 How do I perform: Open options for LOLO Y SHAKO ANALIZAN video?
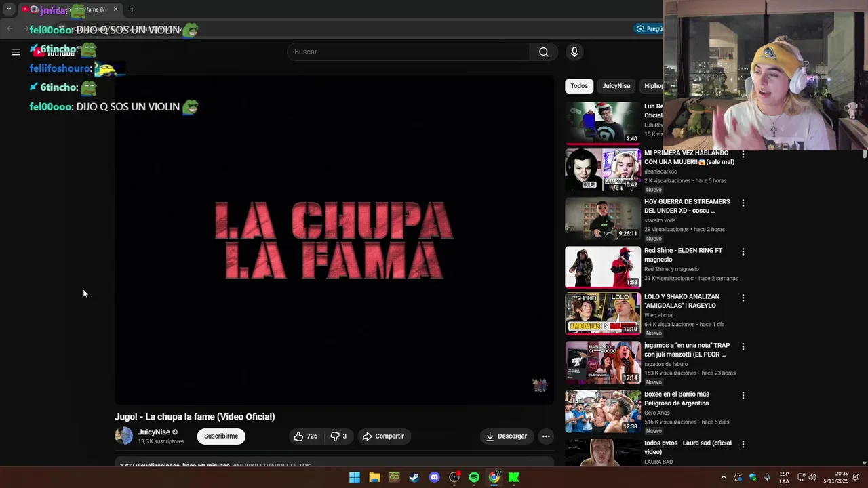743,298
